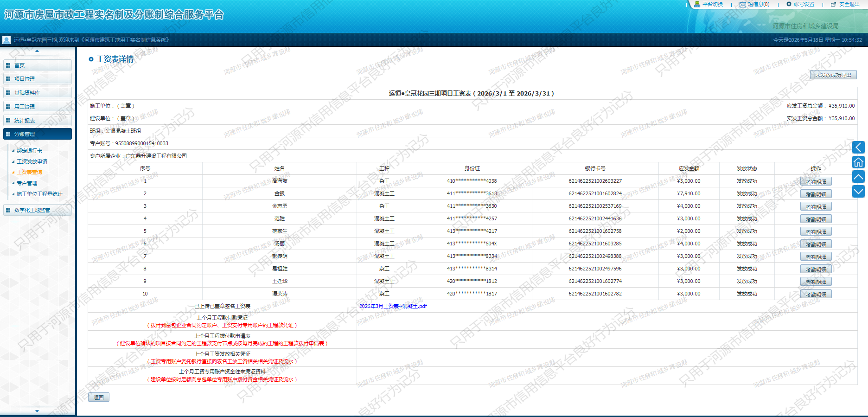Click 考勤明细 for 高海坡
The height and width of the screenshot is (417, 868).
point(816,181)
